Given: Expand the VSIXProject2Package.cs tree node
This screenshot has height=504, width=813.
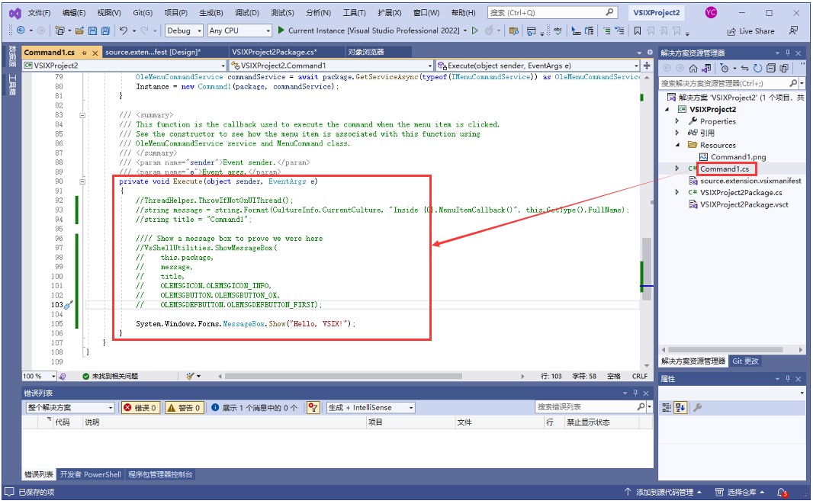Looking at the screenshot, I should (677, 192).
